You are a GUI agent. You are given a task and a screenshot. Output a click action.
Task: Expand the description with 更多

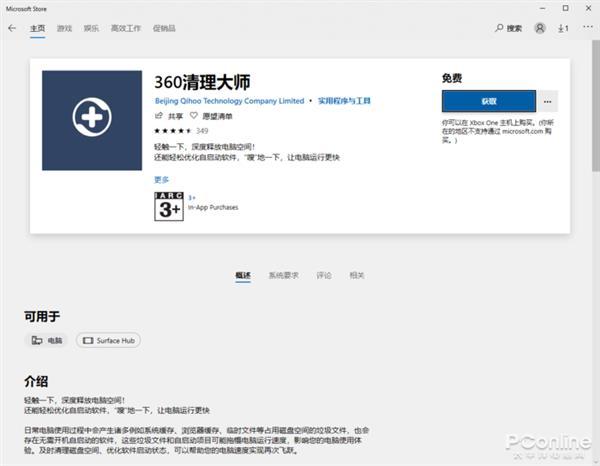coord(161,179)
